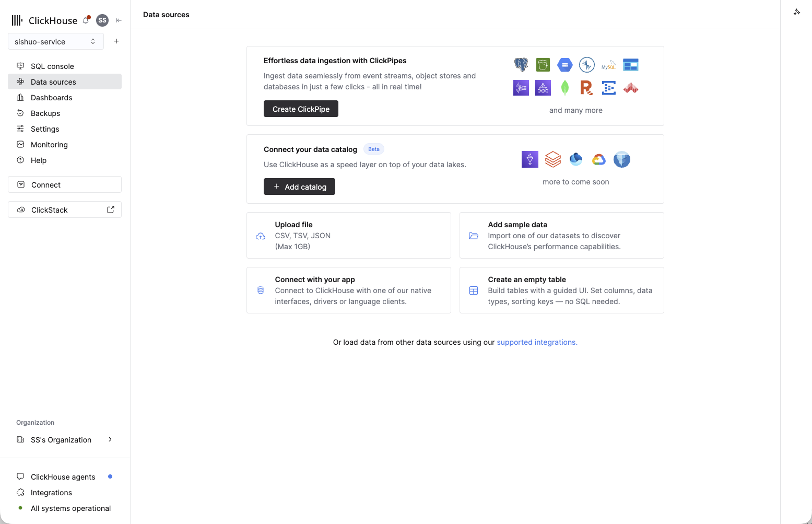812x524 pixels.
Task: Open Help in sidebar
Action: (x=65, y=160)
